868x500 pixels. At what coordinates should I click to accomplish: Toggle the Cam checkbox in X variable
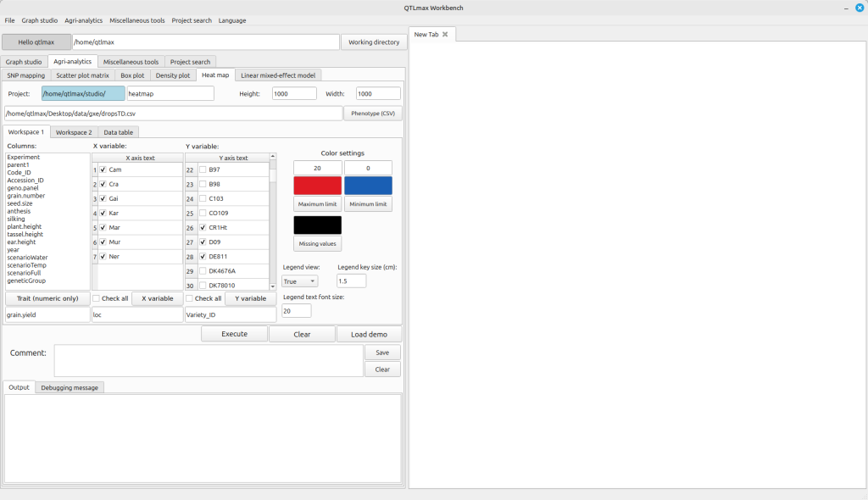click(103, 169)
